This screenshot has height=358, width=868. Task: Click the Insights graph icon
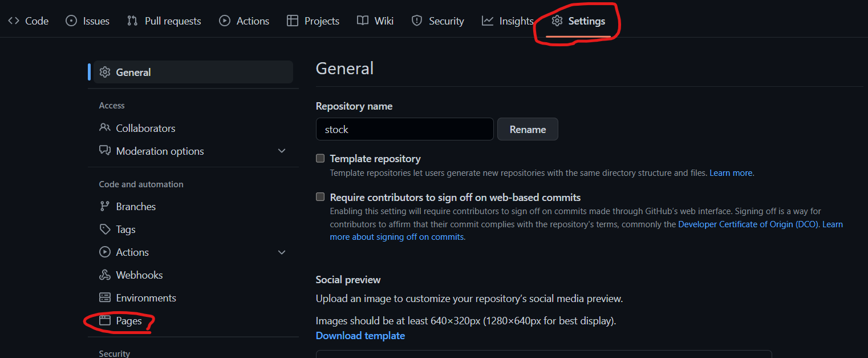click(488, 21)
